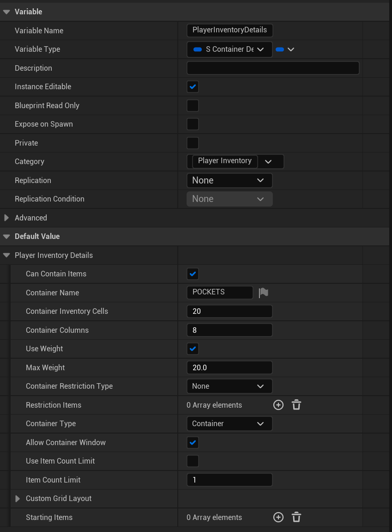Click the Max Weight value field

pos(229,367)
